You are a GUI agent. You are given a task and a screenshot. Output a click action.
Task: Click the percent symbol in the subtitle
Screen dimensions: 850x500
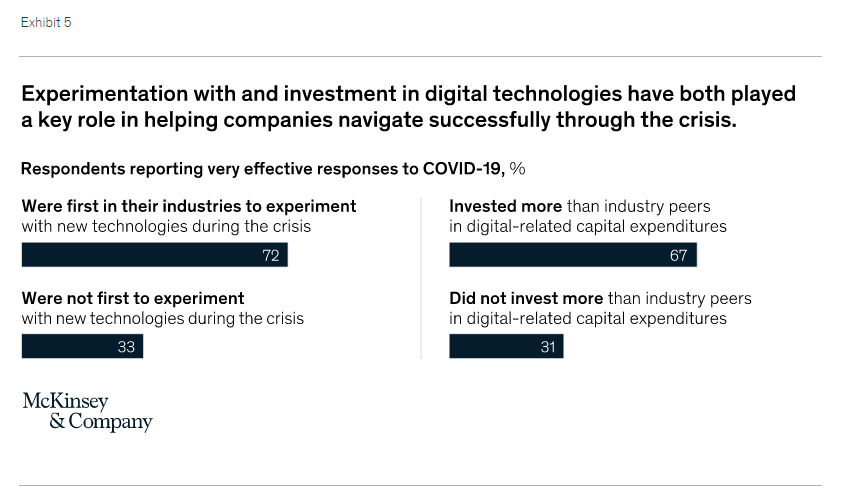(x=518, y=168)
